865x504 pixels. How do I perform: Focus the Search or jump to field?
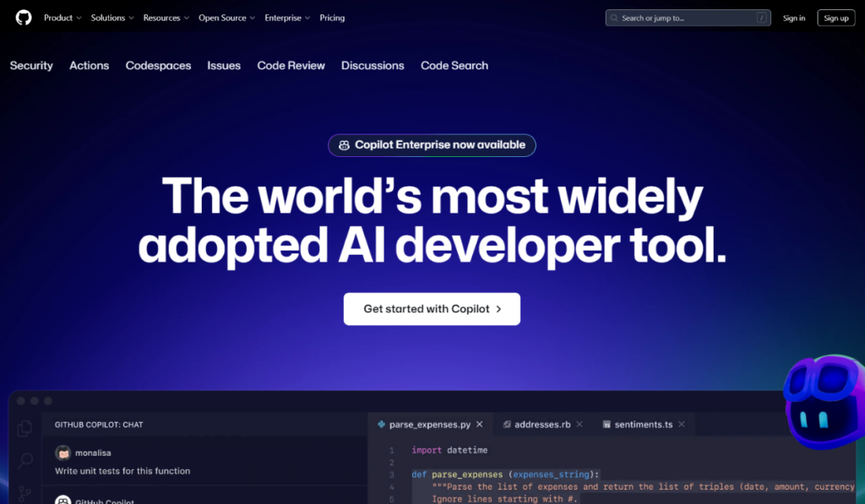tap(688, 18)
